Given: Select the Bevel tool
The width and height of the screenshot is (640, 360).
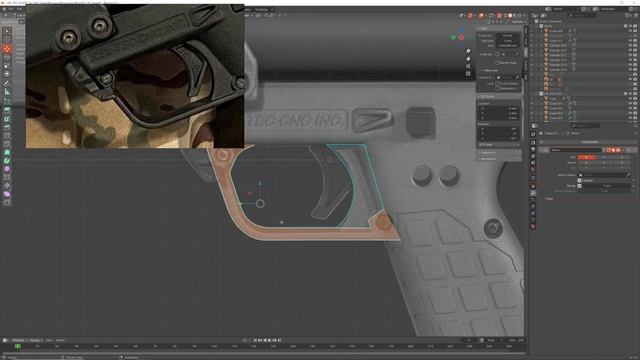Looking at the screenshot, I should (7, 127).
